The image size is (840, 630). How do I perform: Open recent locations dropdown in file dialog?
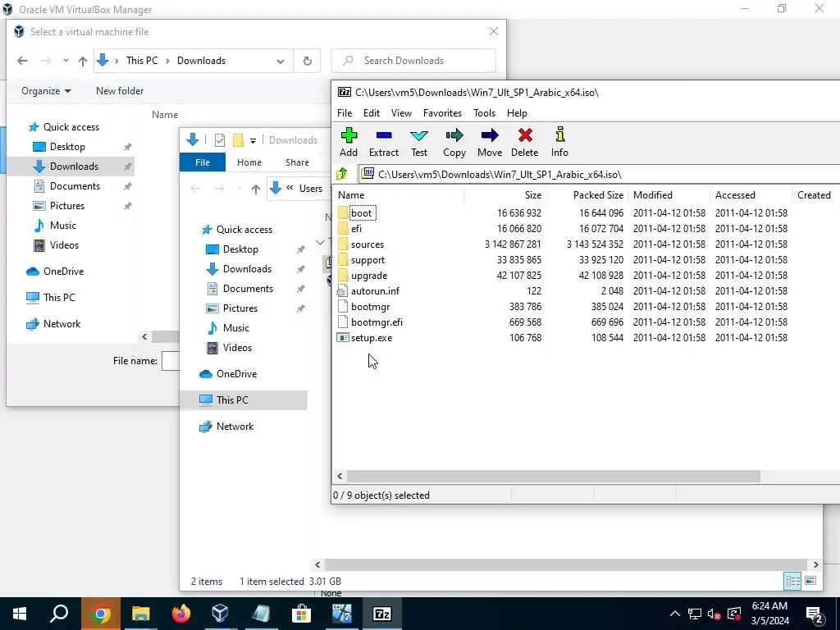point(66,61)
